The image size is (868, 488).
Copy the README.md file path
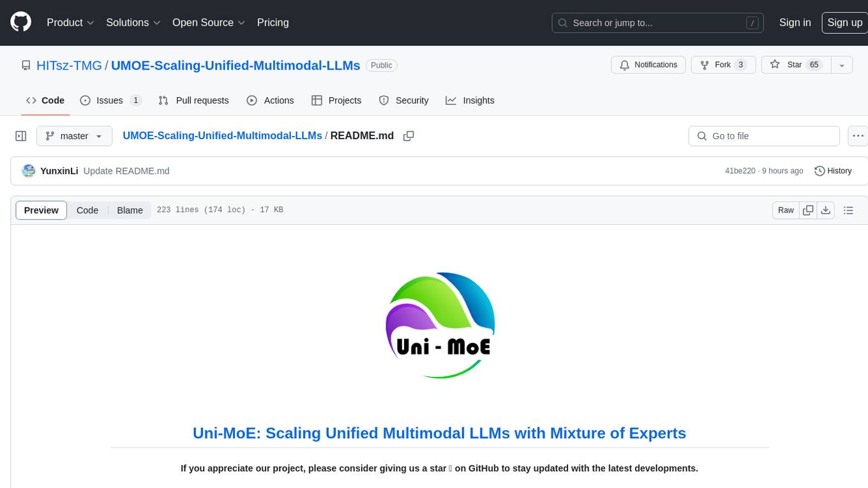click(409, 136)
